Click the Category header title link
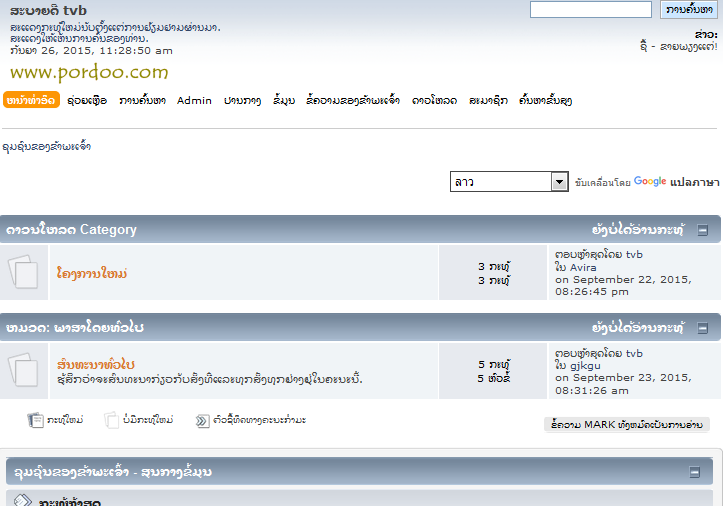723x506 pixels. (71, 229)
